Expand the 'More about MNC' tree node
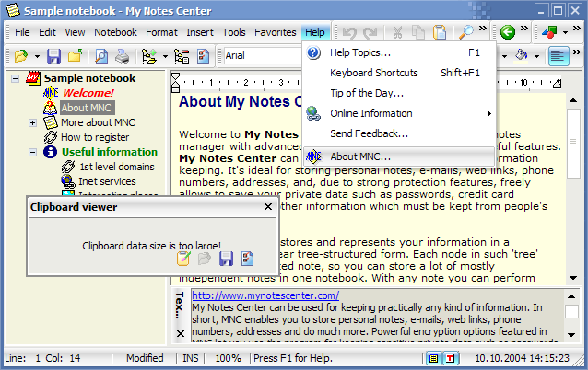 [x=33, y=122]
